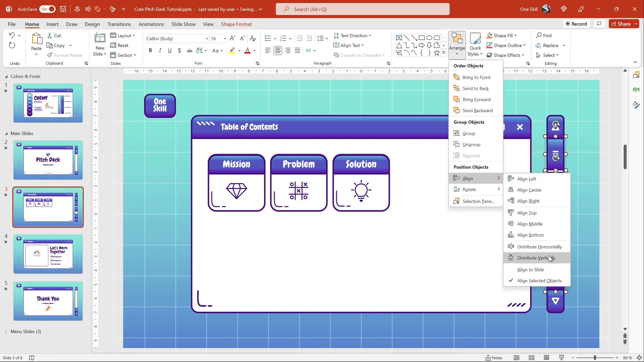Click the search box in title bar
The width and height of the screenshot is (644, 362).
(x=363, y=9)
